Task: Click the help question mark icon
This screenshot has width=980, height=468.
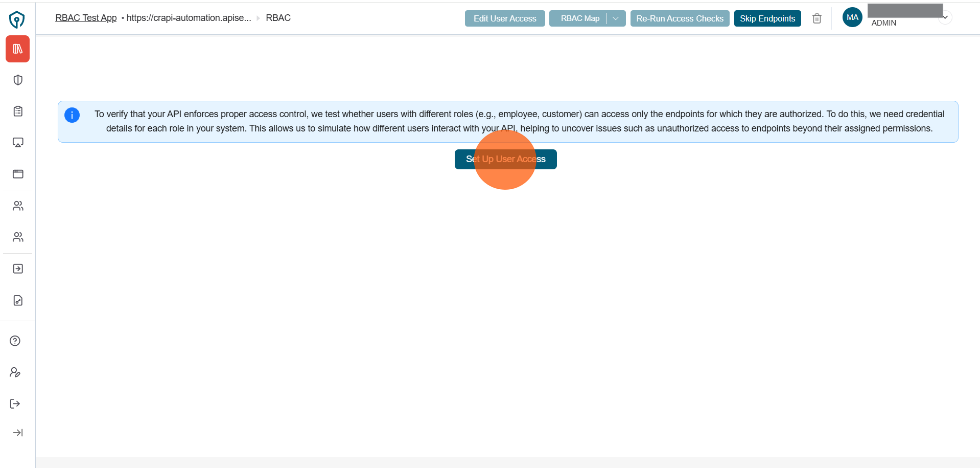Action: click(15, 340)
